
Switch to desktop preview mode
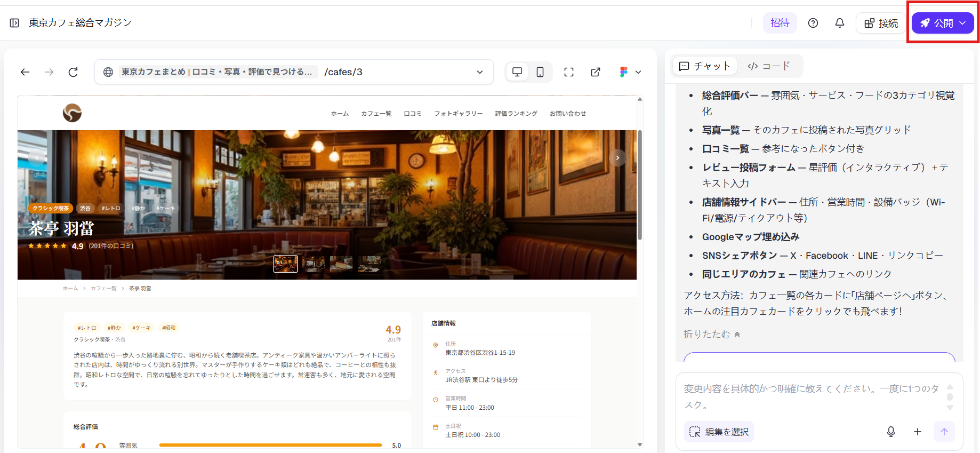tap(517, 72)
